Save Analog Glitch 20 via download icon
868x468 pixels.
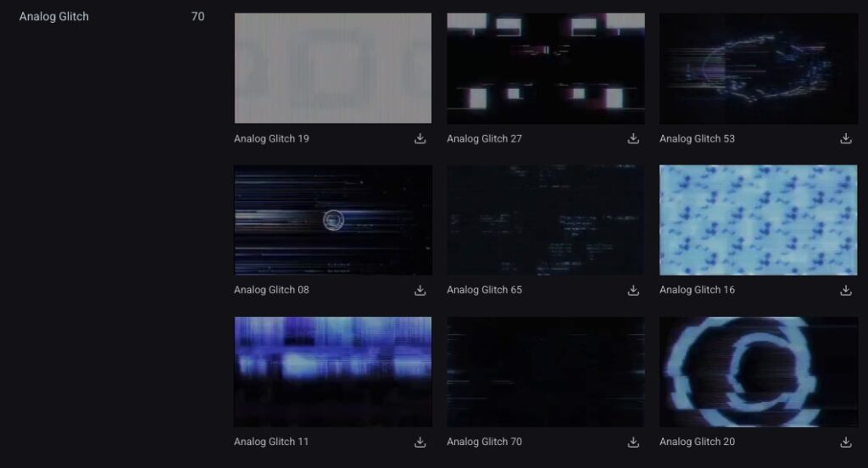(x=845, y=442)
